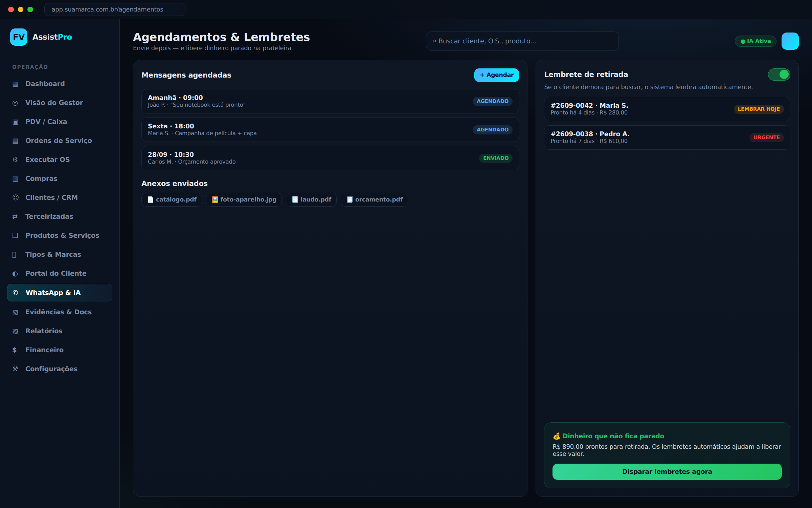The height and width of the screenshot is (508, 812).
Task: Click the IA Ativa status pill
Action: click(755, 41)
